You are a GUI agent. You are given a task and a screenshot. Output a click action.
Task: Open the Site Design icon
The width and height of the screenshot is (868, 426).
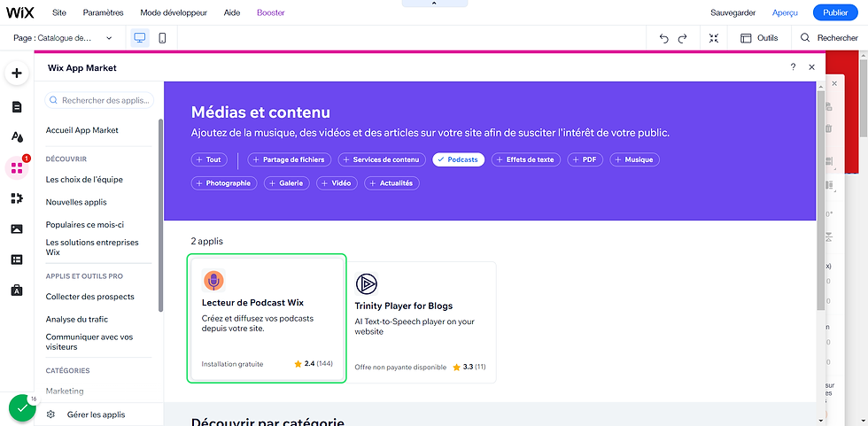(x=17, y=136)
